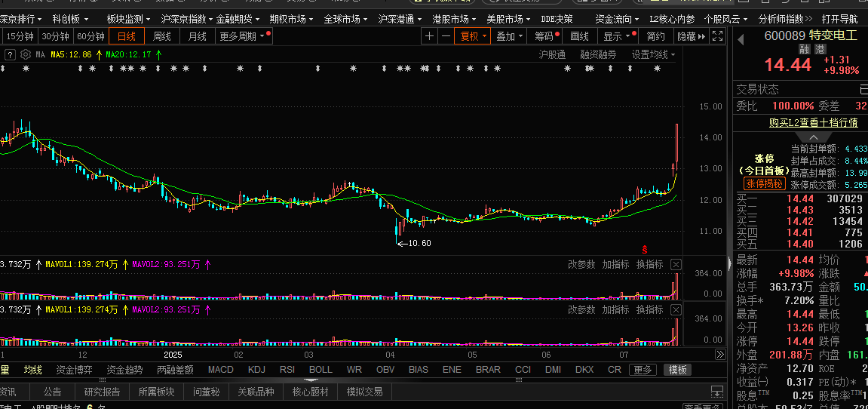Toggle the 融资融券 overlay
868x409 pixels.
tap(598, 54)
